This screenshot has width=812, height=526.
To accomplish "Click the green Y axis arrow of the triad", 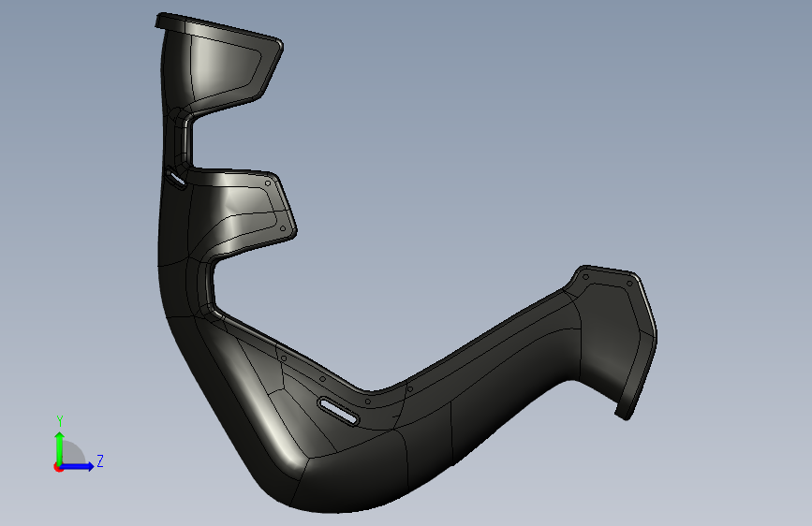I will 60,448.
